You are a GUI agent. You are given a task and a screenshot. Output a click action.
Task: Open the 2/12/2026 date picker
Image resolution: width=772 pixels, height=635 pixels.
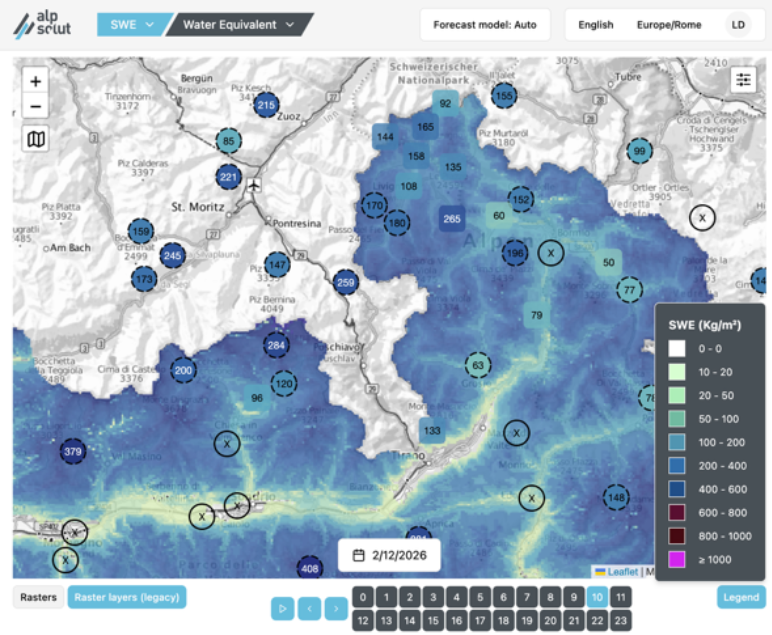(x=389, y=554)
